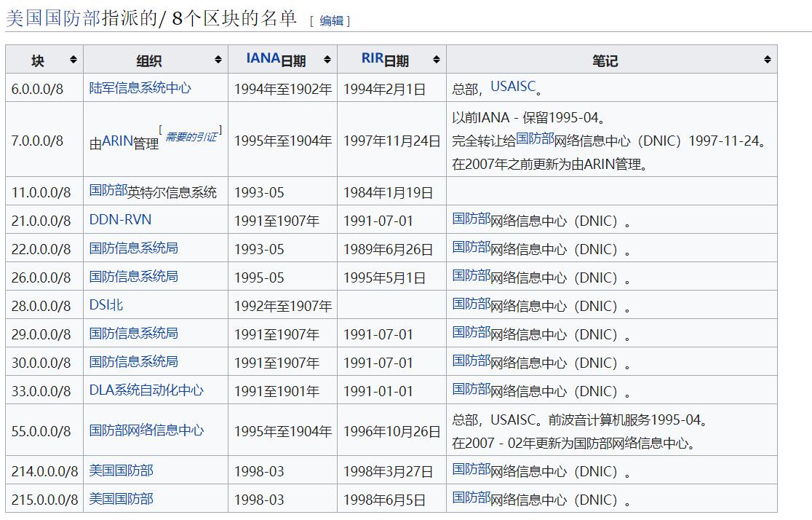This screenshot has height=520, width=812.
Task: Select the 21.0.0.0/8 block cell
Action: 44,220
